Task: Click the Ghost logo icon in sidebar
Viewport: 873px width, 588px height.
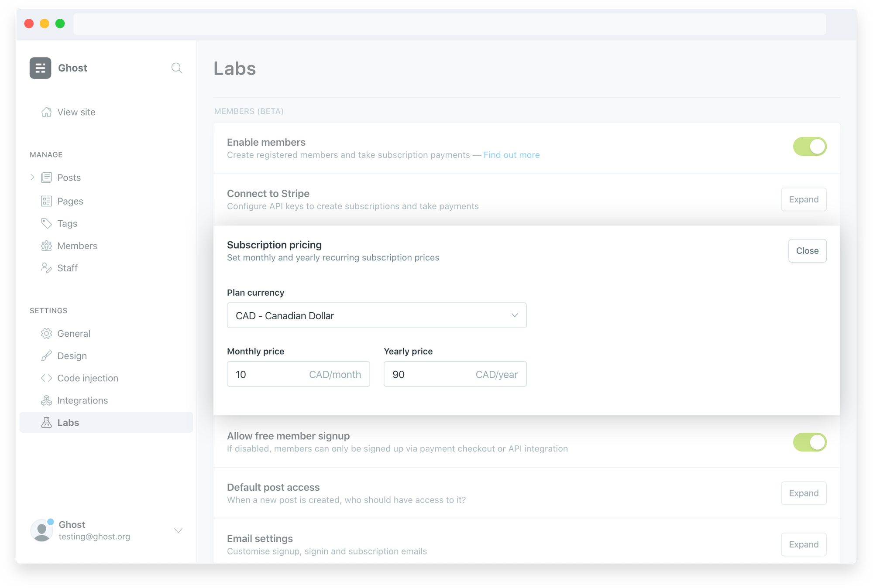Action: [x=40, y=68]
